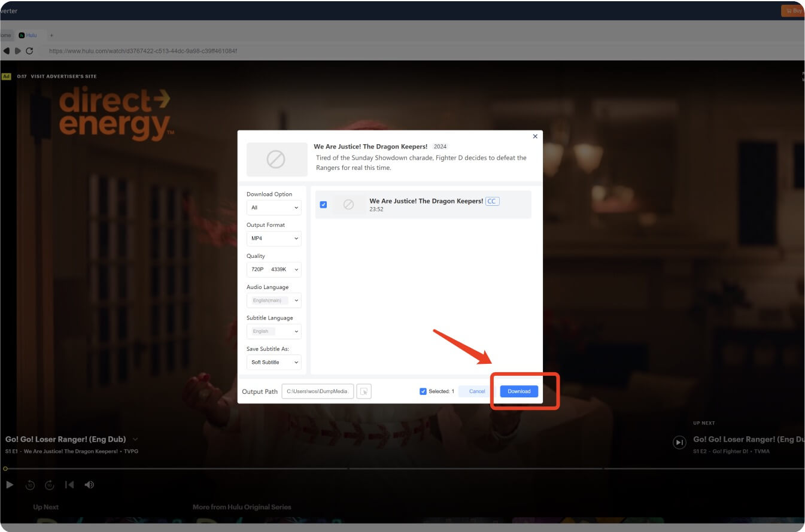The width and height of the screenshot is (805, 532).
Task: Click the Cancel button
Action: pos(477,391)
